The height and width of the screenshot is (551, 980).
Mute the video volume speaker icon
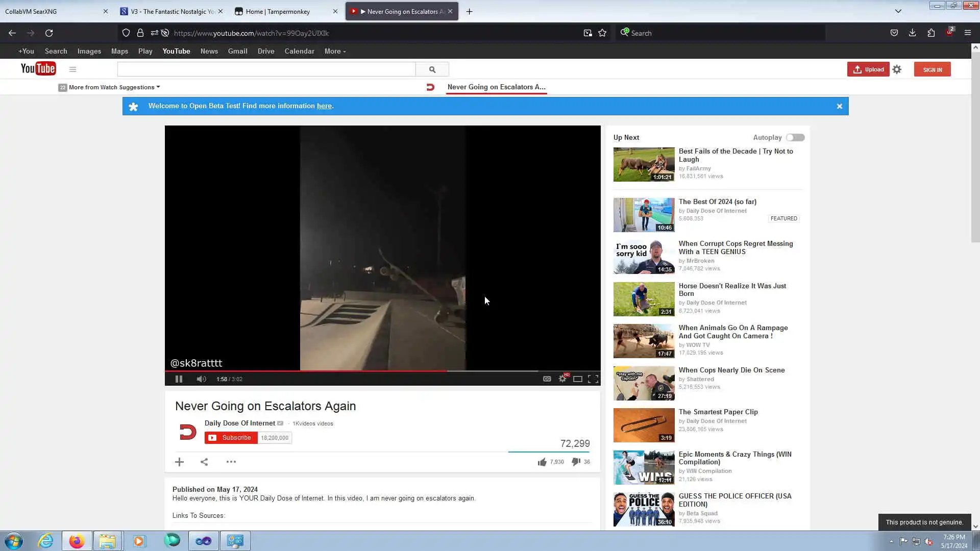tap(201, 379)
